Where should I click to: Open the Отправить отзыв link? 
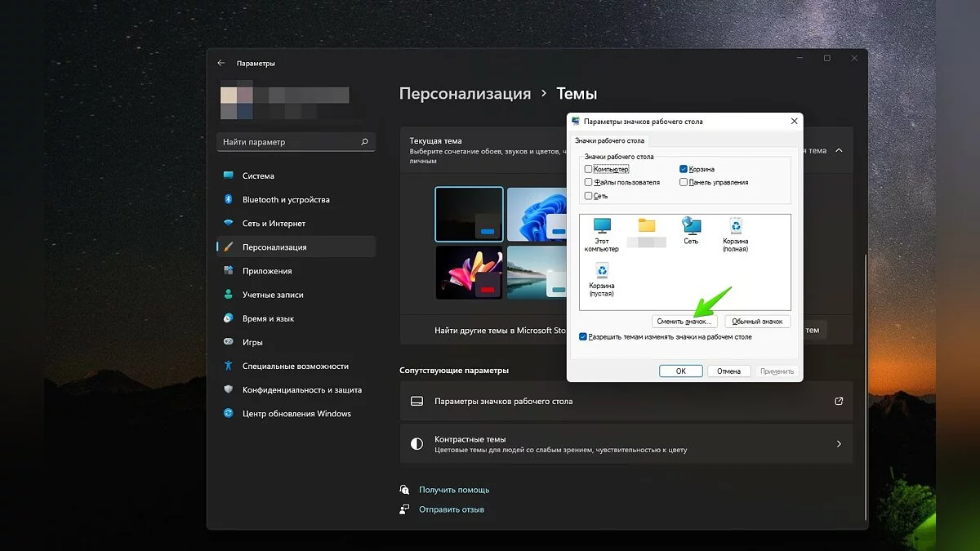point(452,509)
